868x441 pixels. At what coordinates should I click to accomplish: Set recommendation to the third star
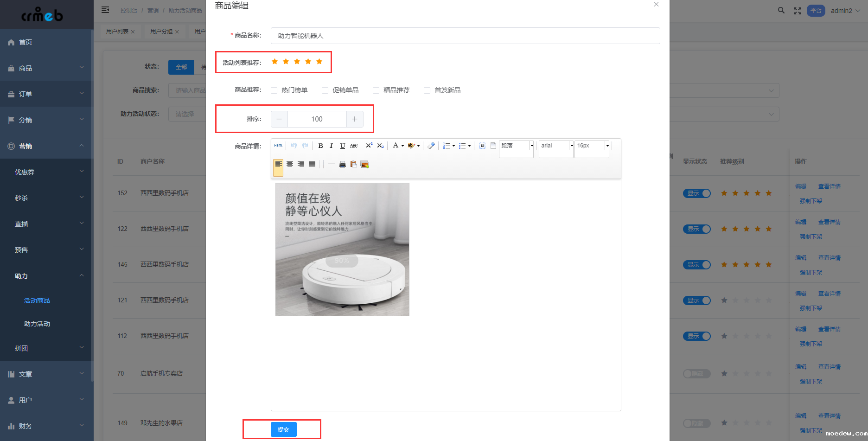pyautogui.click(x=297, y=62)
